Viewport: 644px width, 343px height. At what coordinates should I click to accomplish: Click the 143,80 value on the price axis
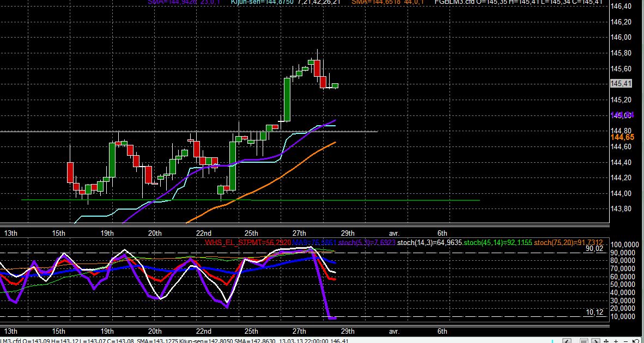(x=622, y=209)
